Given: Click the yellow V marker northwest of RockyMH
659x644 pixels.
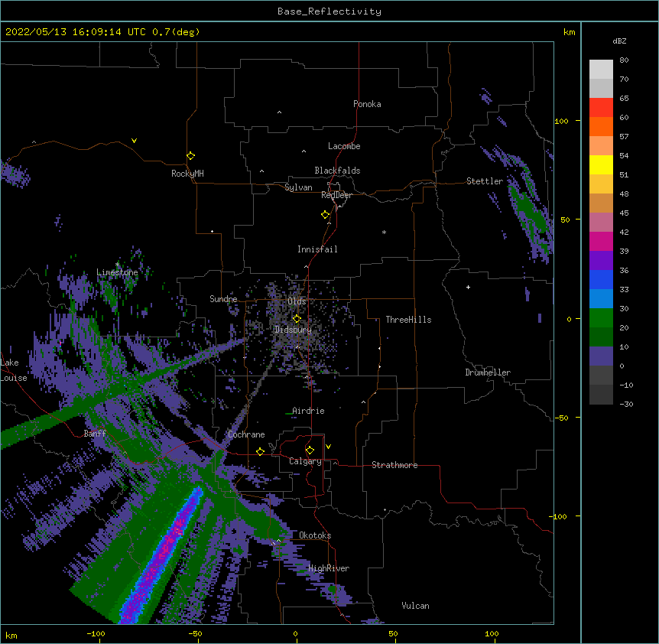Looking at the screenshot, I should (x=134, y=141).
